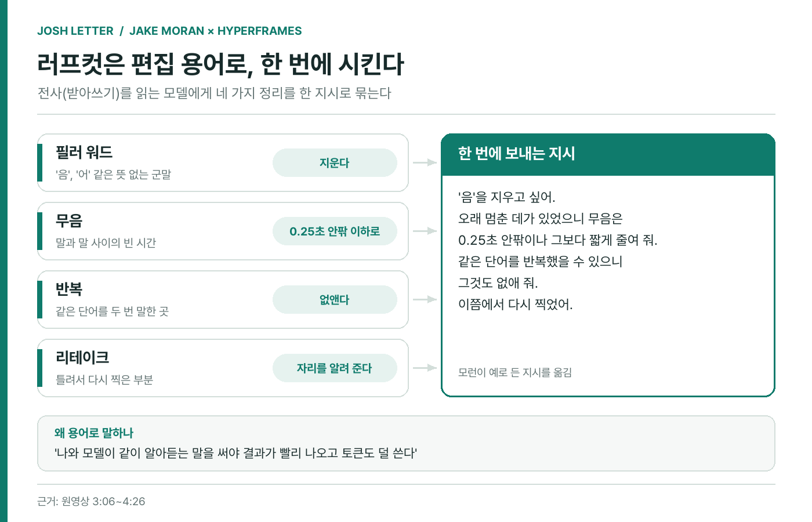Image resolution: width=812 pixels, height=522 pixels.
Task: Click the quote starting '나와 모델이 같이 알아듣는'
Action: (x=235, y=453)
